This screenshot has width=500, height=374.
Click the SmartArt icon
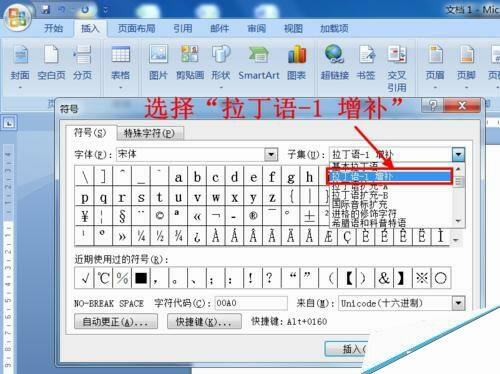click(x=259, y=54)
